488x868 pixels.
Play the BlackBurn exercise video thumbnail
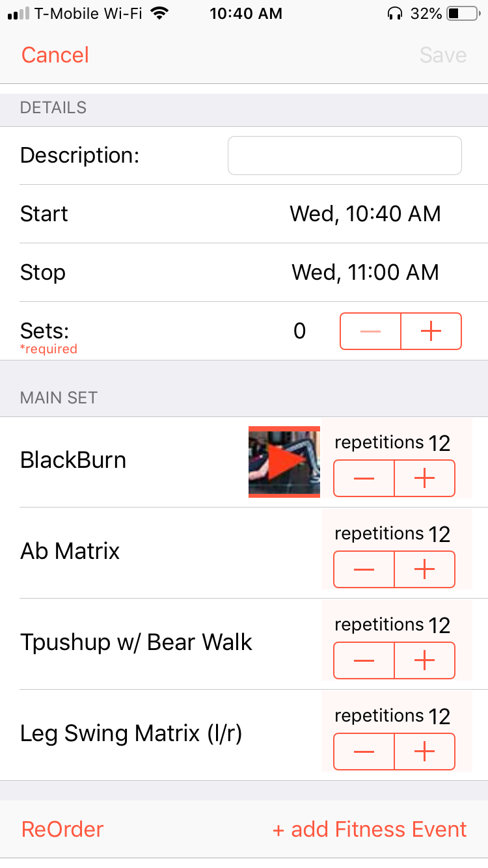click(284, 462)
